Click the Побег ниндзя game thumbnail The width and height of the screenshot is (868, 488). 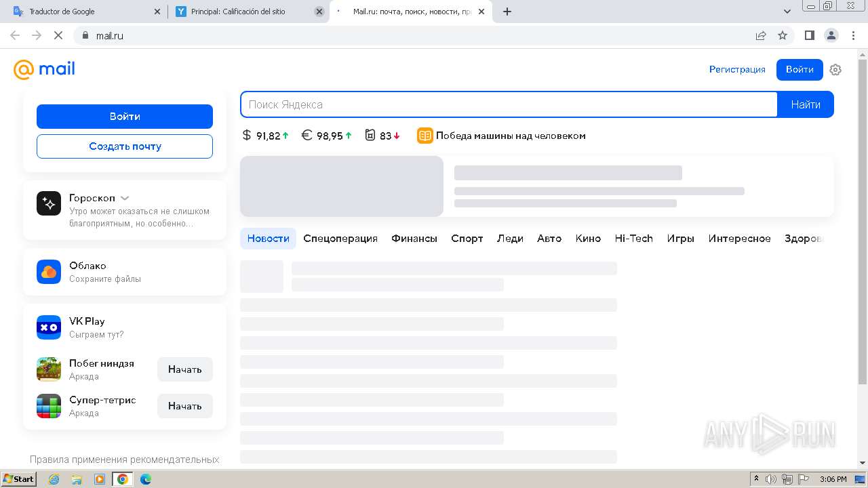coord(49,369)
